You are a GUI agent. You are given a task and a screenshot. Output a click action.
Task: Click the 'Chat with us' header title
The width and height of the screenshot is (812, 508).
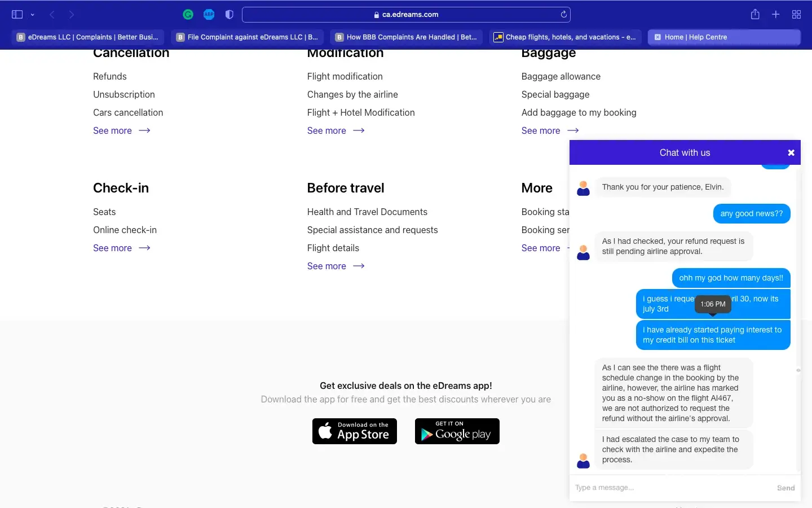coord(685,153)
